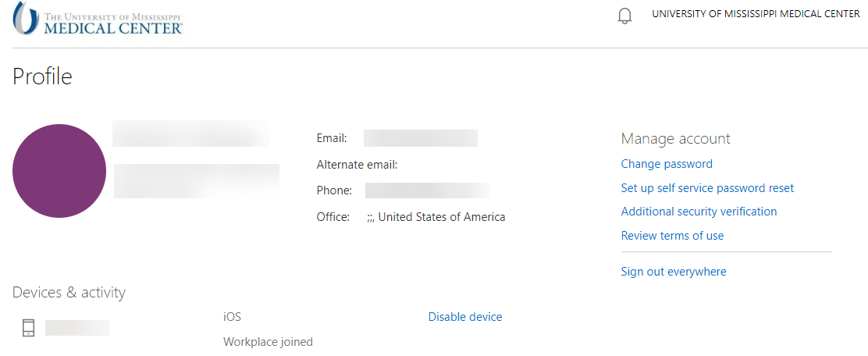Screen dimensions: 868x356
Task: Click the notification bell icon
Action: click(x=624, y=16)
